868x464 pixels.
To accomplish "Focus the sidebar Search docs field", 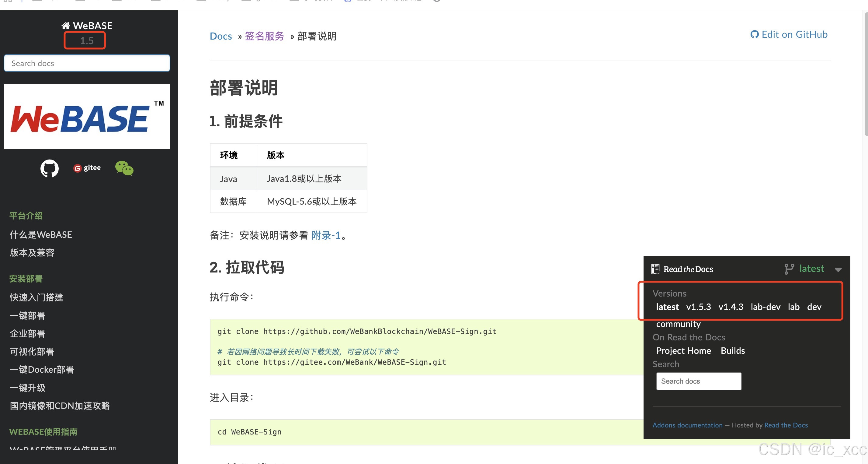I will [87, 63].
